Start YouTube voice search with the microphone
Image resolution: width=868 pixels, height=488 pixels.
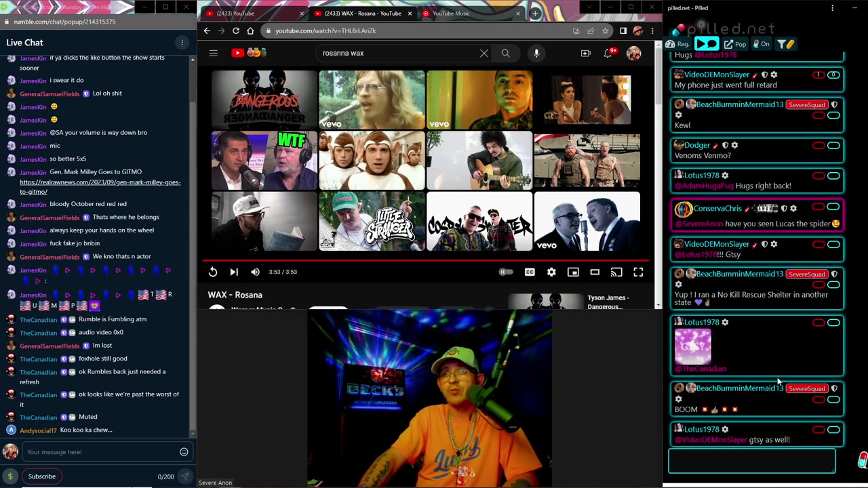536,53
